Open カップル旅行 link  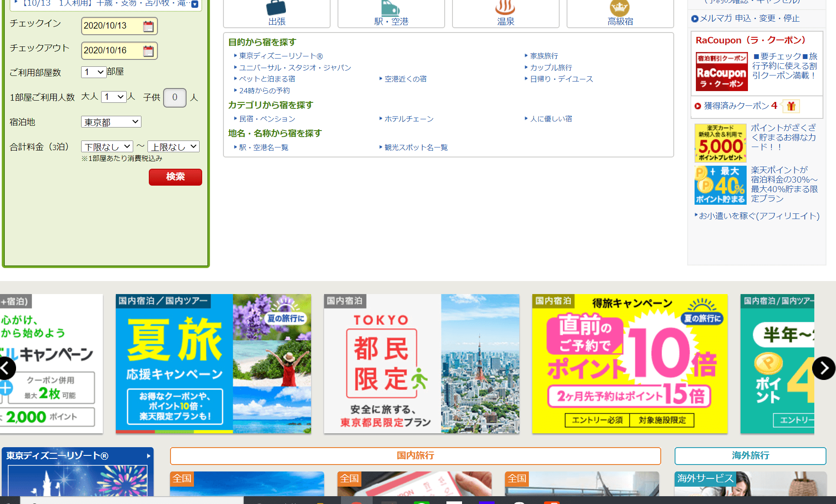click(551, 68)
